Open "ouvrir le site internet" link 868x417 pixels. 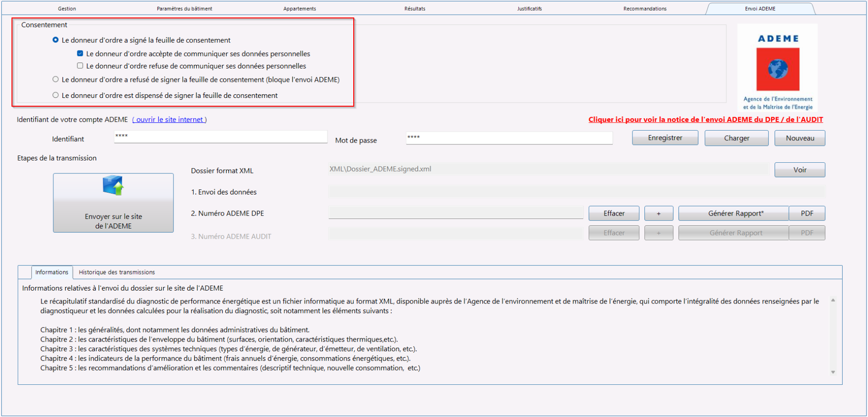pyautogui.click(x=169, y=119)
